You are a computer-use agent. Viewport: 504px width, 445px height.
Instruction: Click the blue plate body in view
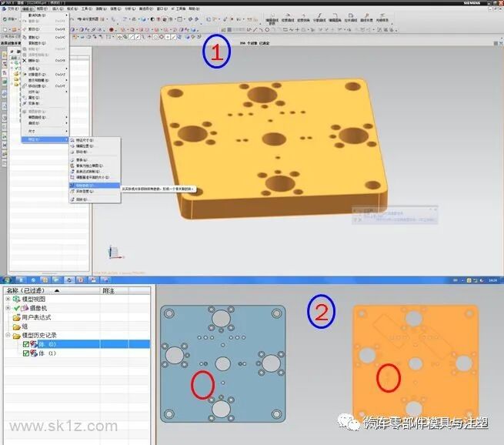[222, 363]
